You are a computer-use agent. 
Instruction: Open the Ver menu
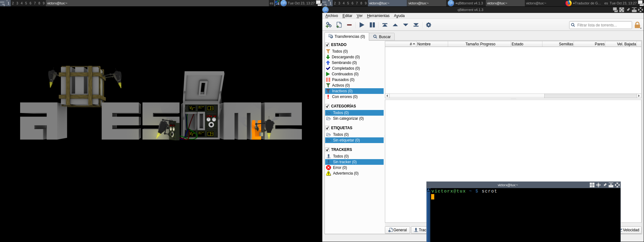tap(359, 16)
